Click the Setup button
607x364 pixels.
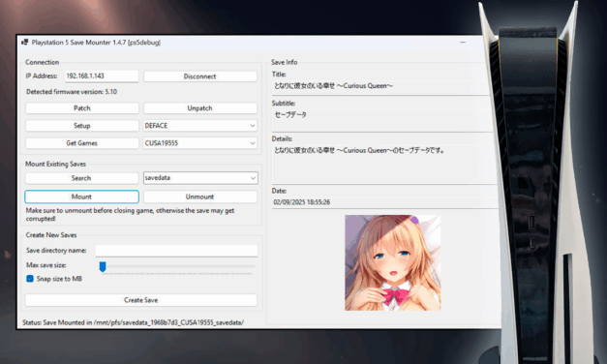[x=82, y=126]
